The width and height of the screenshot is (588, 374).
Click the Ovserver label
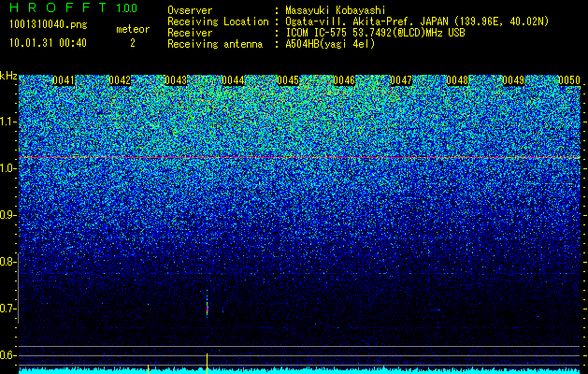[x=190, y=10]
